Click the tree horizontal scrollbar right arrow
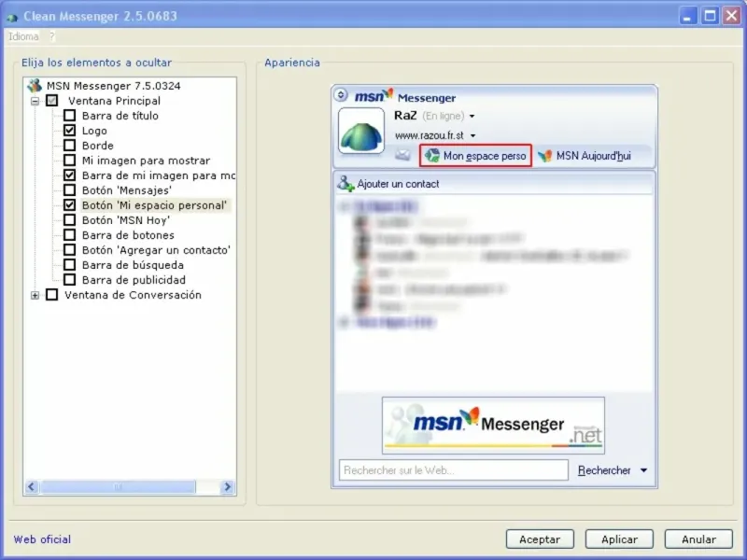Image resolution: width=747 pixels, height=560 pixels. coord(227,486)
